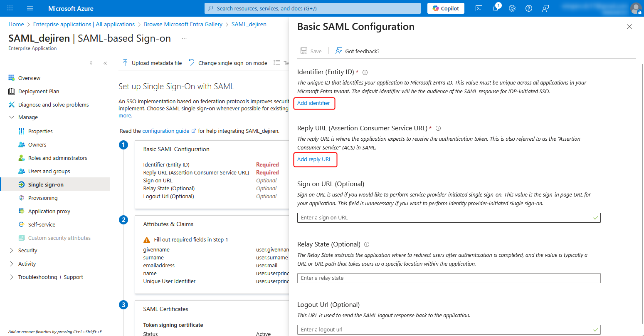Viewport: 644px width, 336px height.
Task: Click the 'Unique User Identifier' claim row
Action: [169, 281]
